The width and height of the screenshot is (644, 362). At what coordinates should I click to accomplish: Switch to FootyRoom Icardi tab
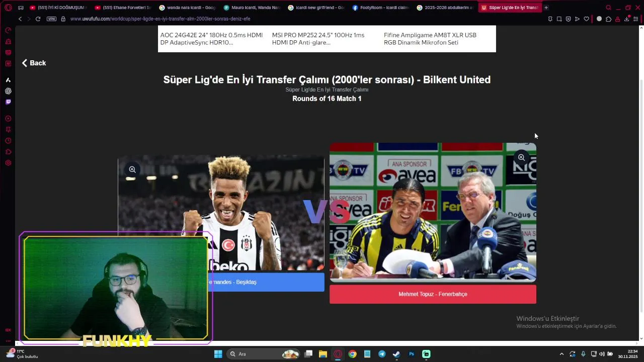pyautogui.click(x=380, y=8)
